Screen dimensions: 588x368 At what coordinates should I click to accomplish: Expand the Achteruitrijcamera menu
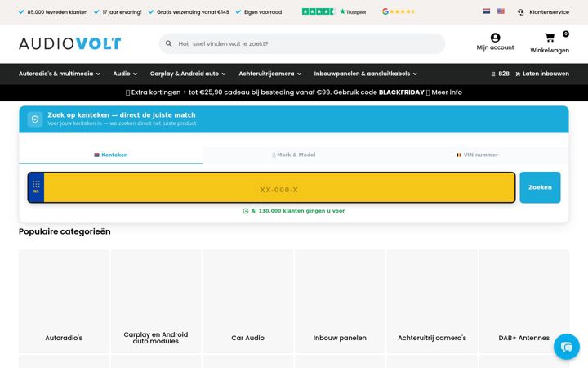270,74
